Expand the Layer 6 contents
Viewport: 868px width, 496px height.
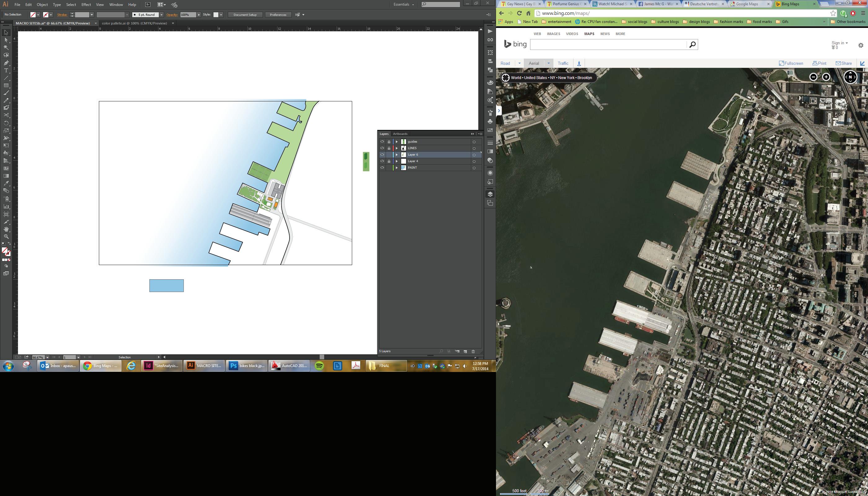click(396, 155)
